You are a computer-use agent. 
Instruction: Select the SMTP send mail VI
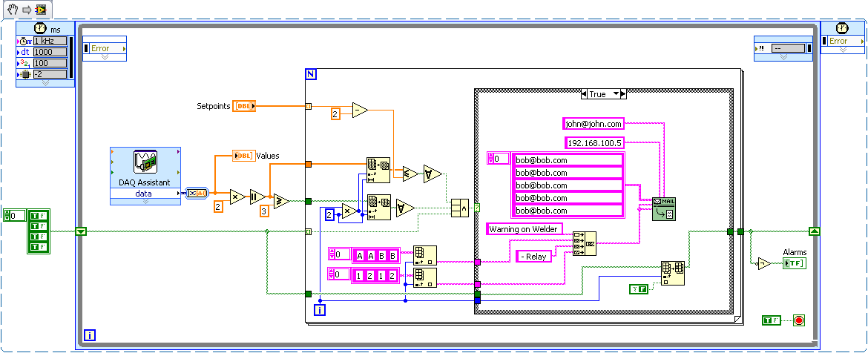coord(664,208)
